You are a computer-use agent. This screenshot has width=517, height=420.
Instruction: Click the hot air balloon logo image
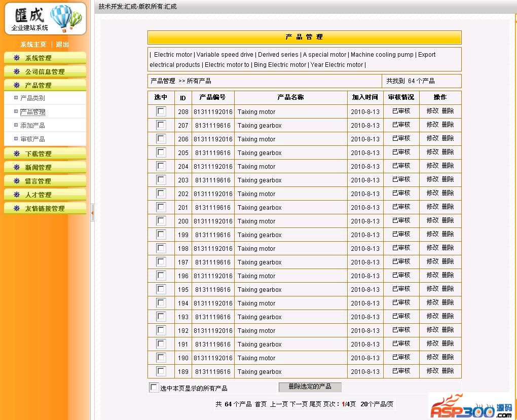[65, 18]
